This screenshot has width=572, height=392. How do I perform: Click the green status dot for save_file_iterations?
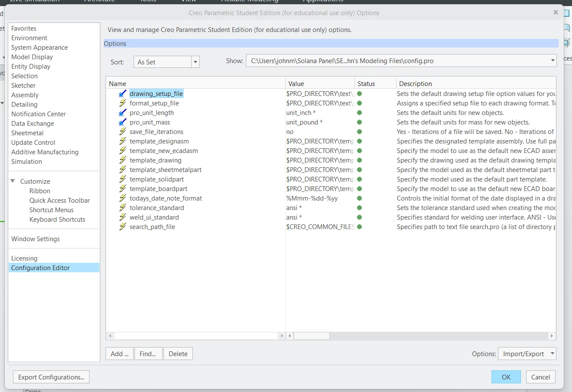(x=359, y=132)
